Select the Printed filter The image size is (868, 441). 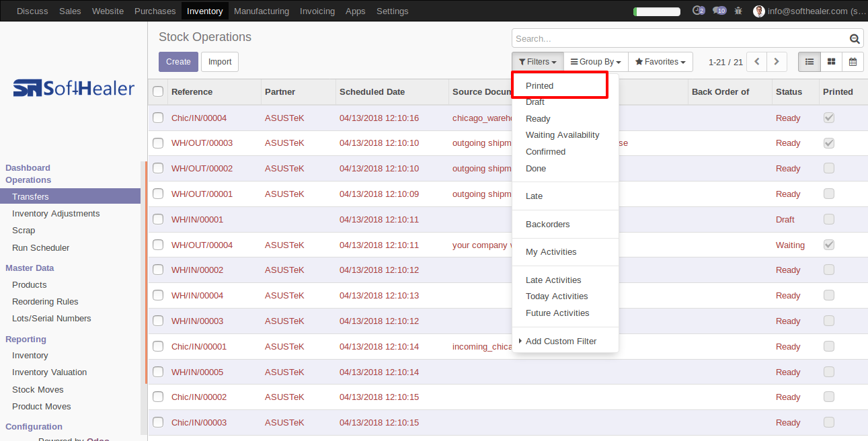click(540, 86)
